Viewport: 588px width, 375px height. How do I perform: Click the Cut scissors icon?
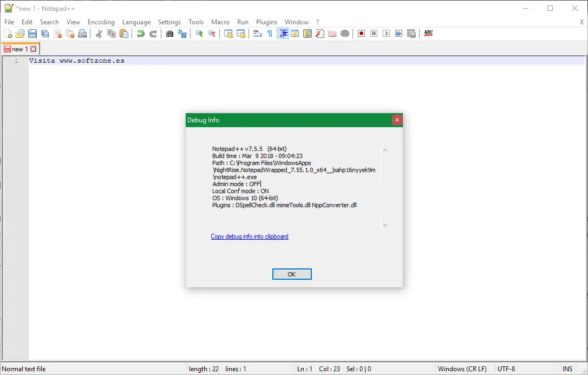[x=99, y=34]
